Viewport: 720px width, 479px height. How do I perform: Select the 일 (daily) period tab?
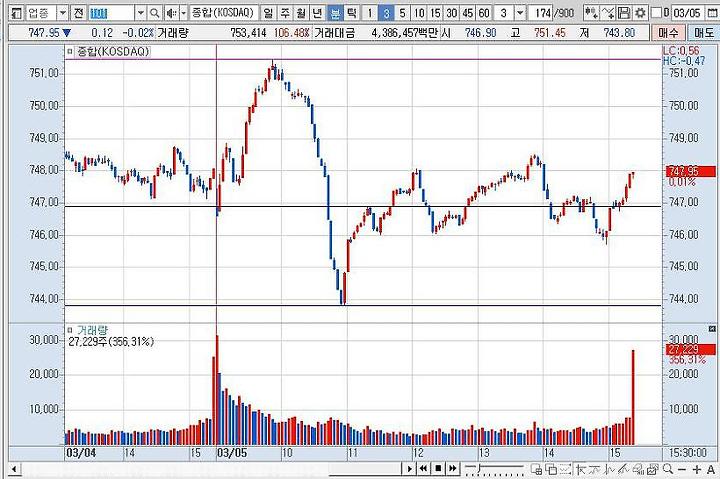click(x=269, y=13)
